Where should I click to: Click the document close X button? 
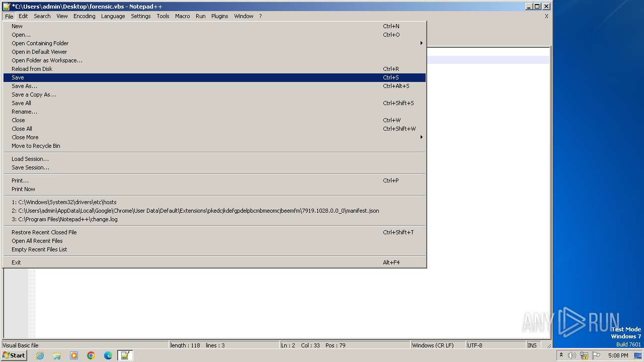click(x=546, y=16)
